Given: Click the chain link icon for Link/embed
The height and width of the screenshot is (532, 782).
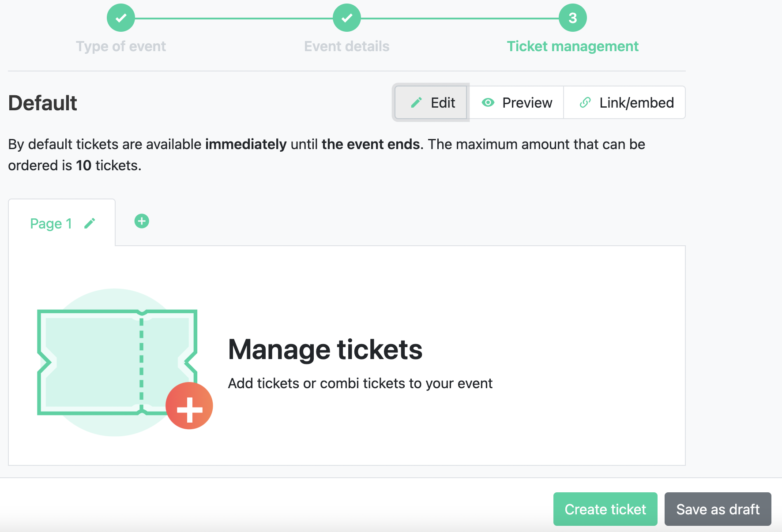Looking at the screenshot, I should [x=585, y=103].
